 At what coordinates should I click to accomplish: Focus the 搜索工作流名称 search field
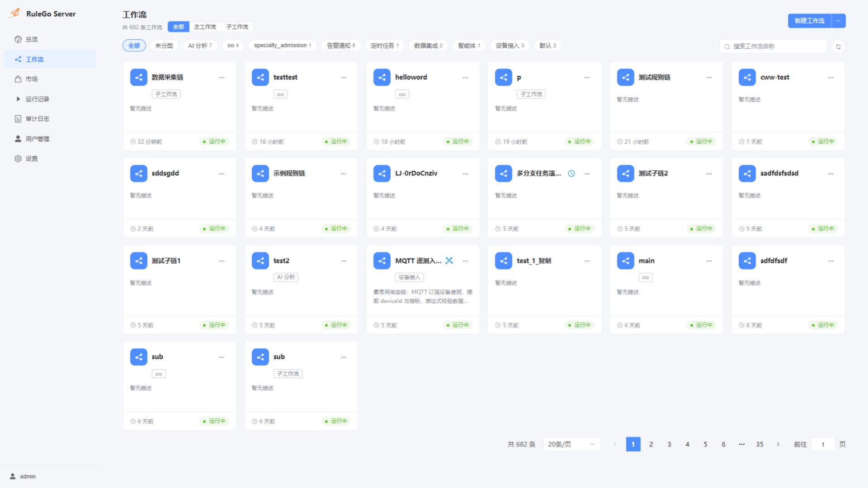[773, 46]
